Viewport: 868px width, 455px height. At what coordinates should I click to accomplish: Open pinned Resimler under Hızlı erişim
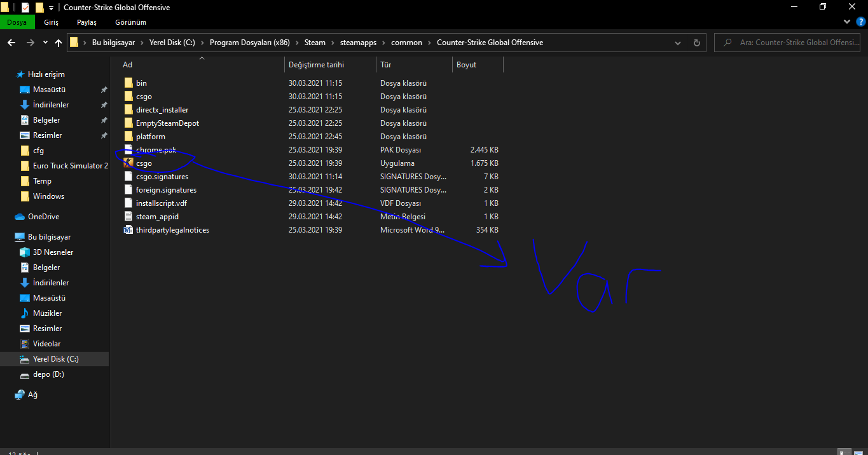[x=47, y=135]
